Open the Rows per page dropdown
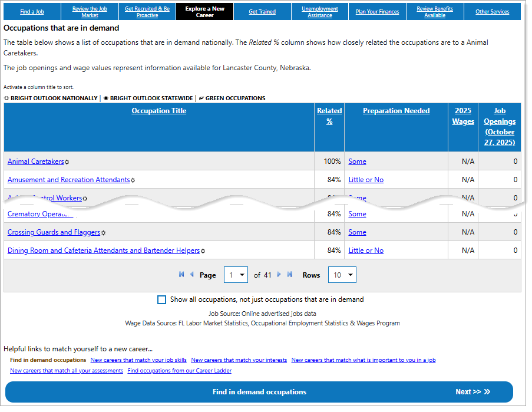 (x=343, y=275)
